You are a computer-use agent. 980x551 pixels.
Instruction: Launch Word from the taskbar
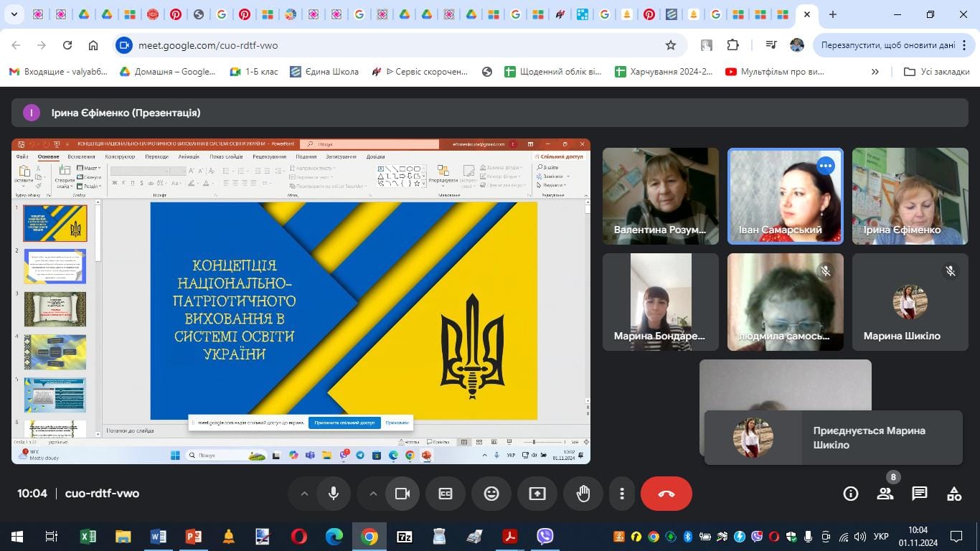click(x=158, y=537)
